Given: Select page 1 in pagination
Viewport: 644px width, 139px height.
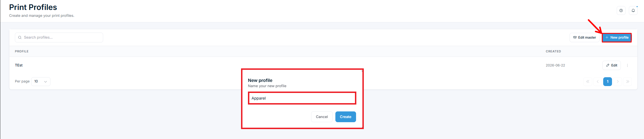Looking at the screenshot, I should pos(607,82).
